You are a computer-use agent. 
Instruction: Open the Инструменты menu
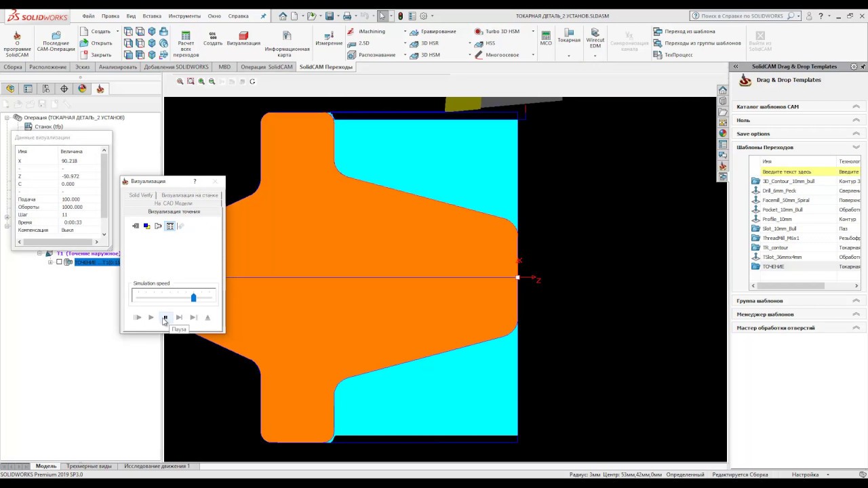[184, 16]
